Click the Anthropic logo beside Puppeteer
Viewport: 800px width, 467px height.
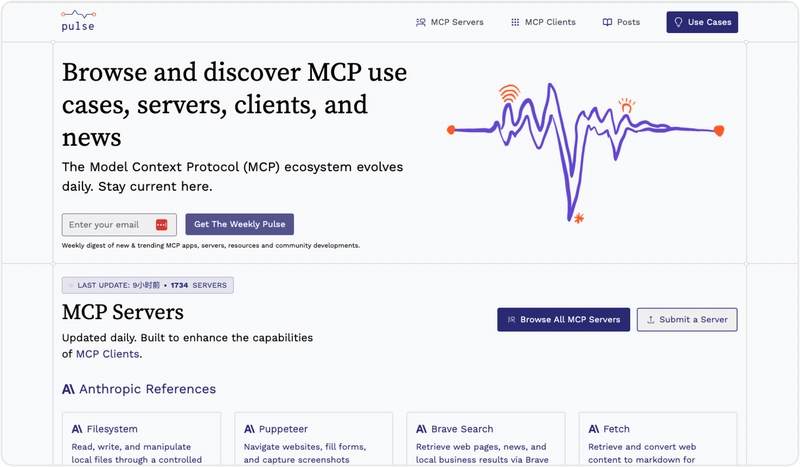tap(250, 429)
